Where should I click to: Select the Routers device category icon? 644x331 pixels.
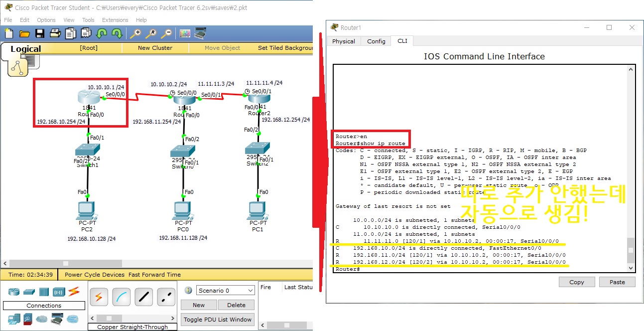(x=14, y=292)
